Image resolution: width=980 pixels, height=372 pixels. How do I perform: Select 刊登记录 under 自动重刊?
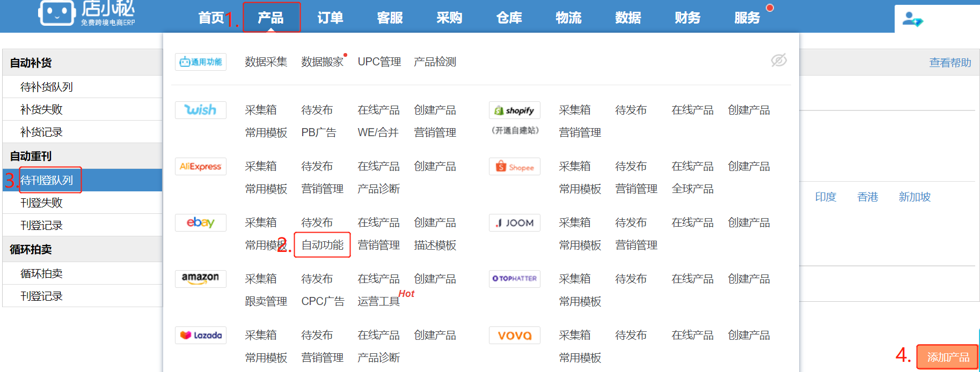pos(83,225)
